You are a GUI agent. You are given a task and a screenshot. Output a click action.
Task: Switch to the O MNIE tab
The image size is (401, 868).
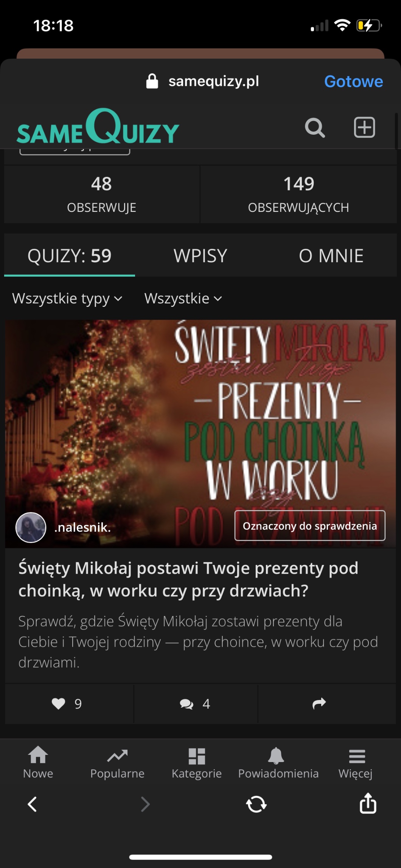point(331,256)
